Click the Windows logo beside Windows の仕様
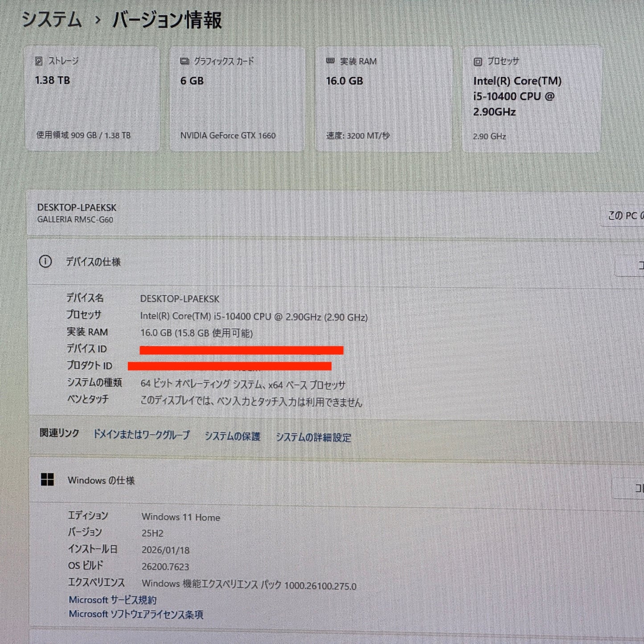The width and height of the screenshot is (644, 644). [x=47, y=480]
